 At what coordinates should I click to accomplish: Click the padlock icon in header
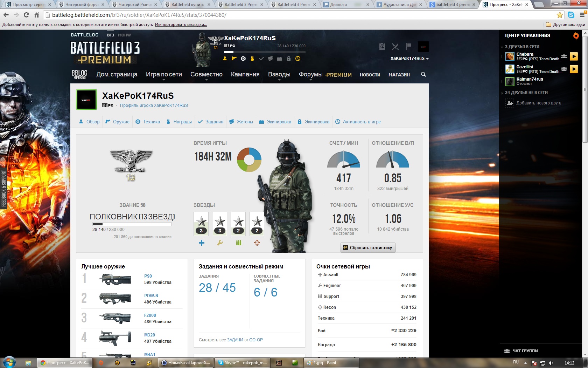288,59
